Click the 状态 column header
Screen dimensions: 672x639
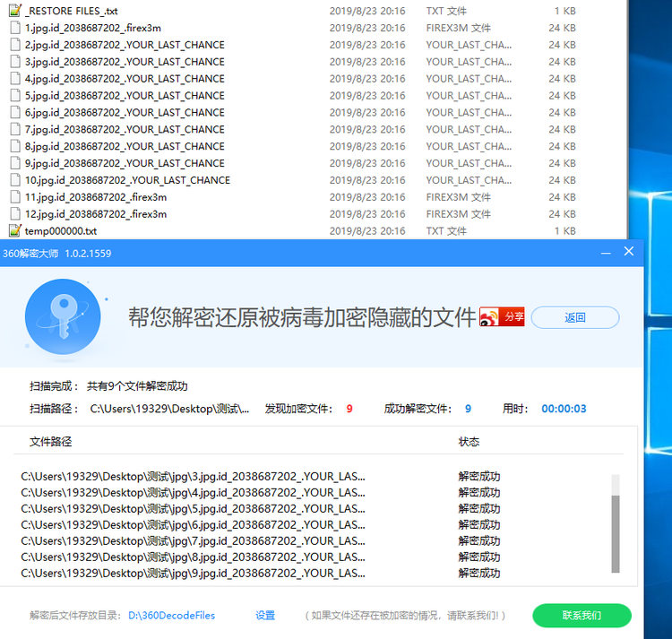[x=469, y=442]
